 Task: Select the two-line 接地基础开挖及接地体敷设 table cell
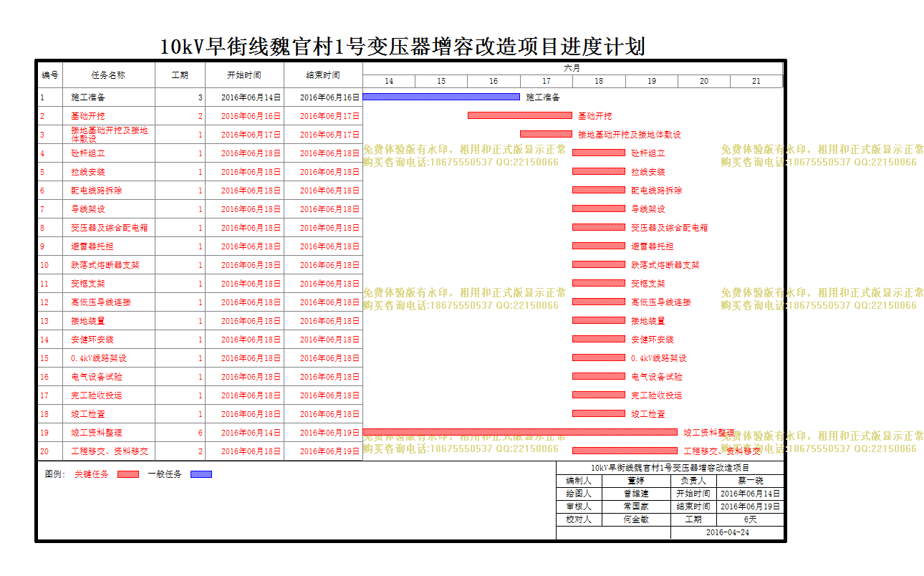coord(109,135)
